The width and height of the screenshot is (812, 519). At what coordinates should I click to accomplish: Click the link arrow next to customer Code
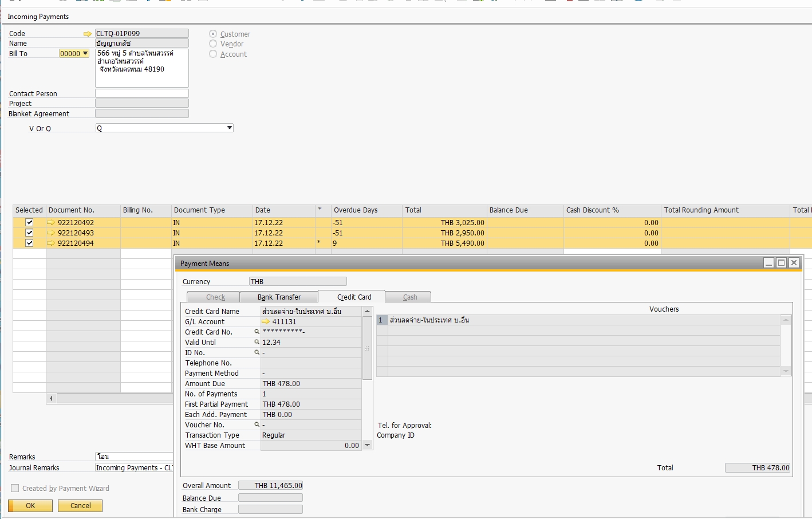[87, 34]
